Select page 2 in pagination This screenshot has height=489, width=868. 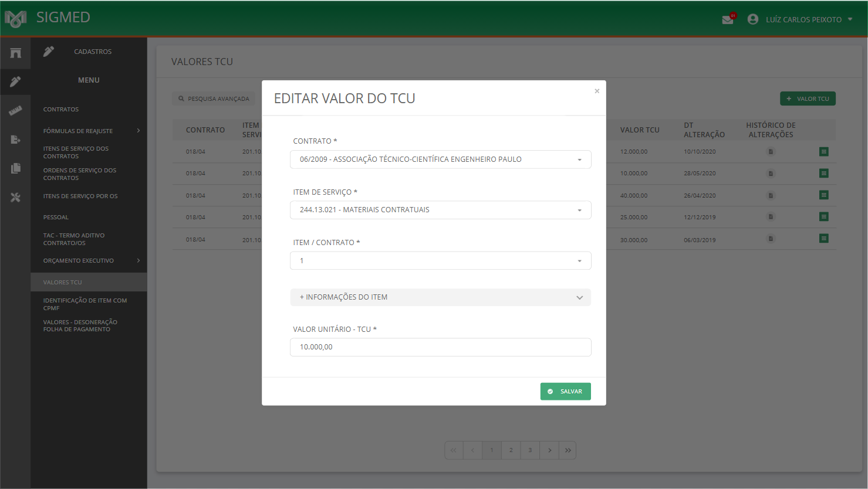(511, 450)
